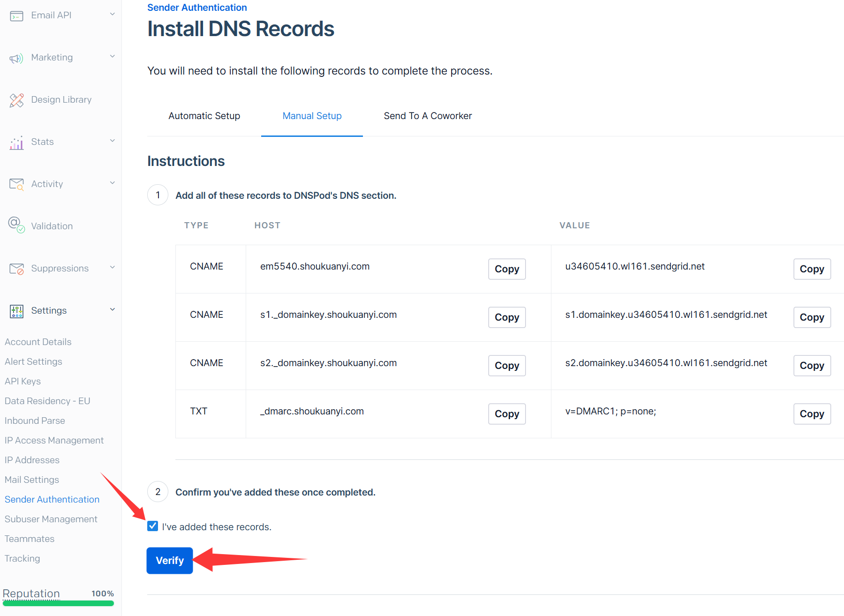Copy the em5540.shoukuanyi.com host value
This screenshot has width=844, height=616.
(x=506, y=269)
